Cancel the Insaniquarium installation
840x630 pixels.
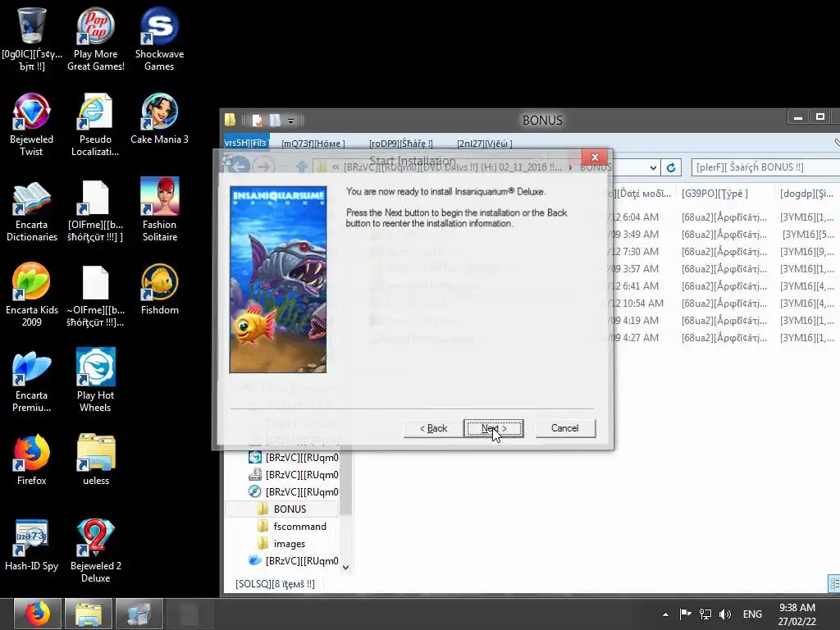click(565, 428)
